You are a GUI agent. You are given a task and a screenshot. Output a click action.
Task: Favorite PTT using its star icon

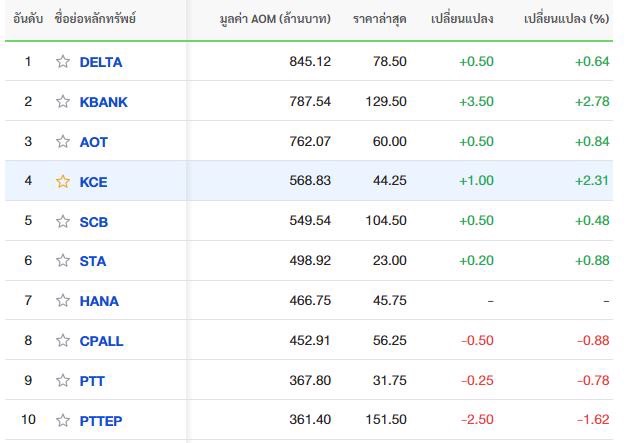click(63, 380)
